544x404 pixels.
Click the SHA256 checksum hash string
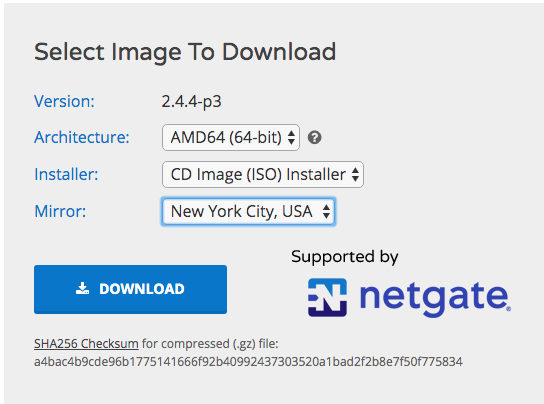(x=248, y=362)
